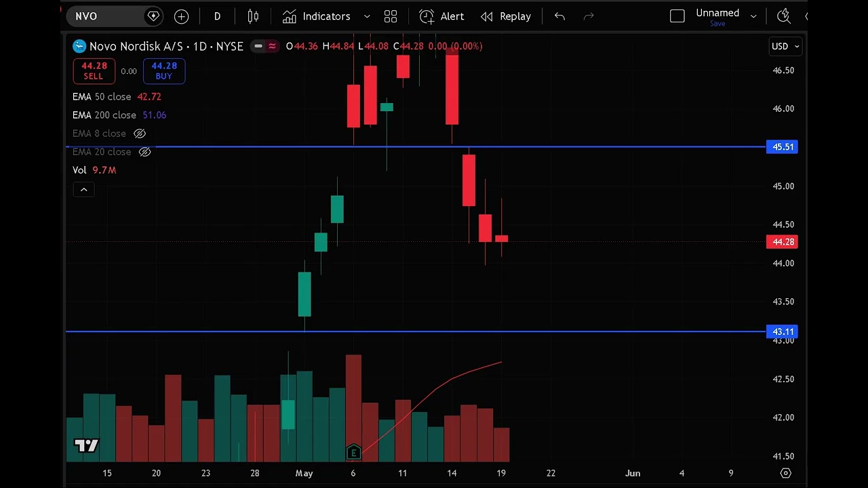Change the USD currency dropdown
The height and width of the screenshot is (488, 868).
(786, 46)
